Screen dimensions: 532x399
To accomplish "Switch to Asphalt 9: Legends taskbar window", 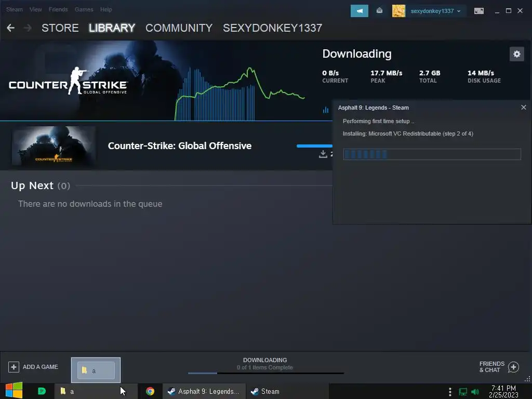I will [x=204, y=391].
